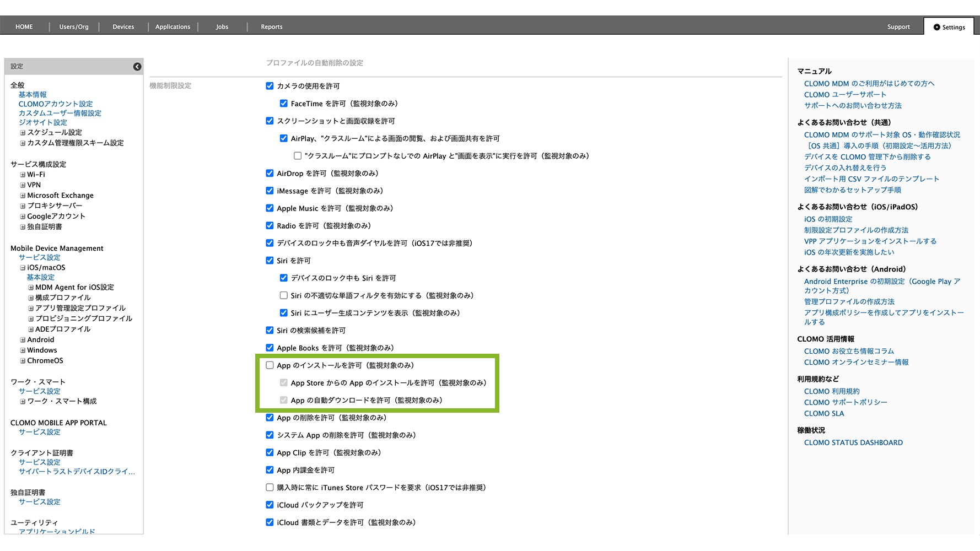Expand the VPN plus icon
Screen dimensions: 980x551
23,185
